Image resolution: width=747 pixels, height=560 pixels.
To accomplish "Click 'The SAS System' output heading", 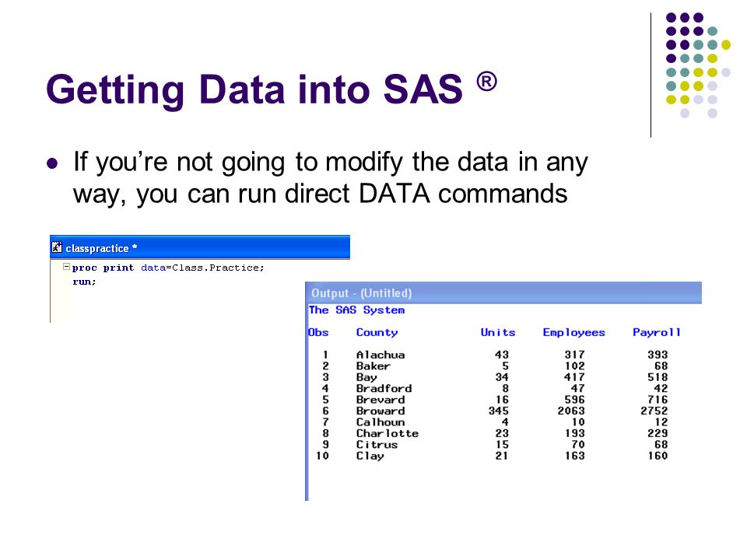I will click(357, 310).
